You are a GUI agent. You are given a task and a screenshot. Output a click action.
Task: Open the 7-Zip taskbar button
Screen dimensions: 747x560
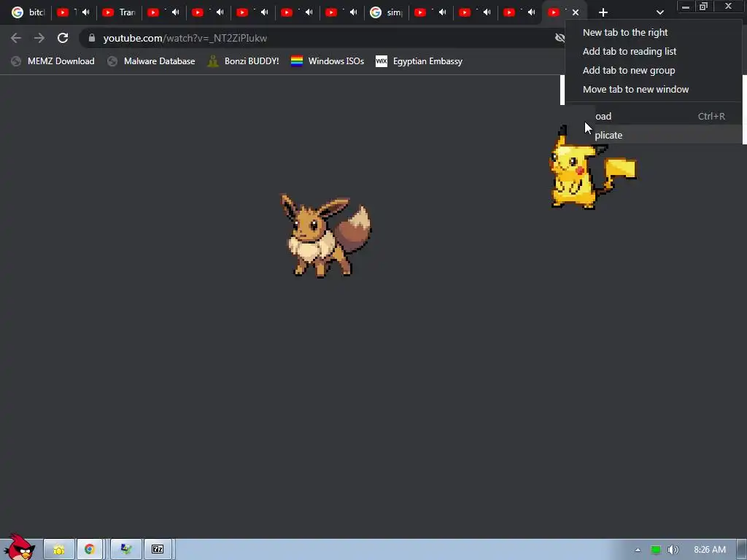click(x=158, y=550)
